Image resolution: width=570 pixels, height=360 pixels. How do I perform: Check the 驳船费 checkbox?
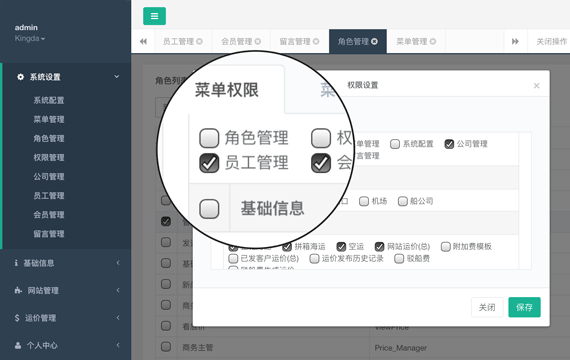(399, 259)
